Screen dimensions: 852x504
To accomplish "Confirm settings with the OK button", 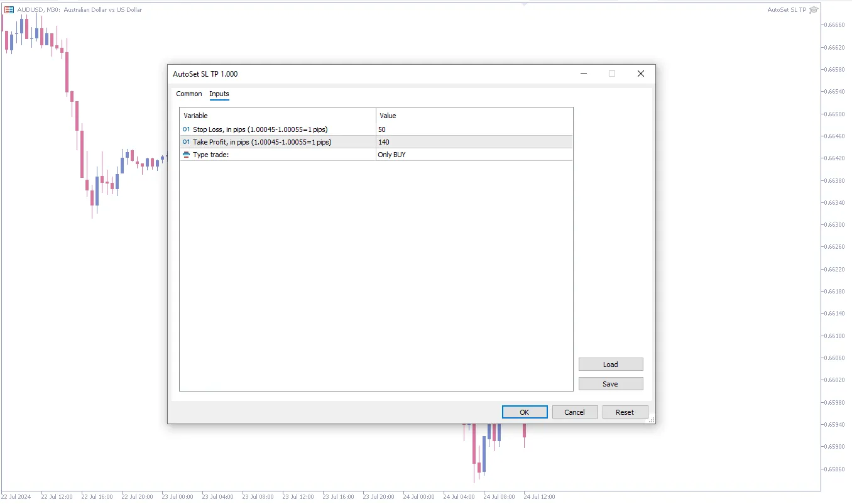I will coord(525,412).
